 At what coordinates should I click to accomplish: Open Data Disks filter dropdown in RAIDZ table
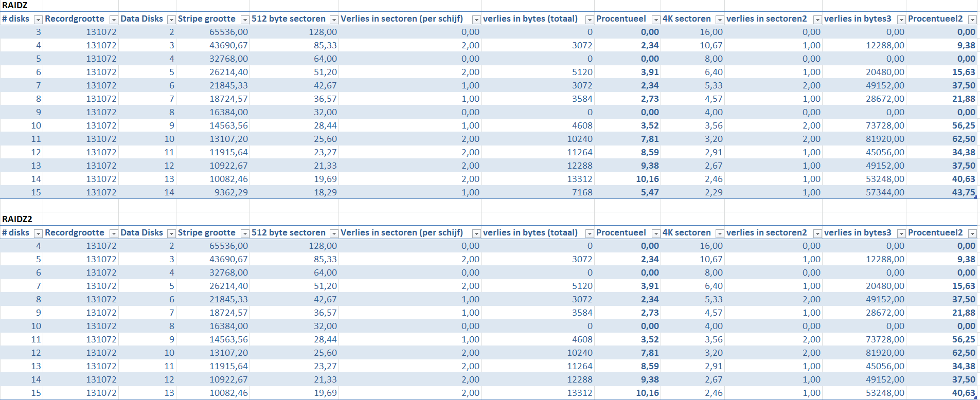coord(171,20)
